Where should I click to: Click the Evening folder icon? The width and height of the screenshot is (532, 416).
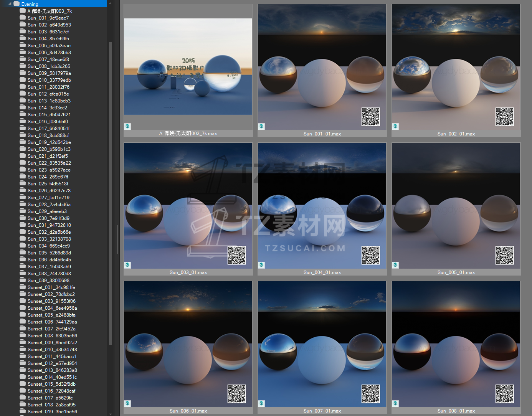point(17,4)
